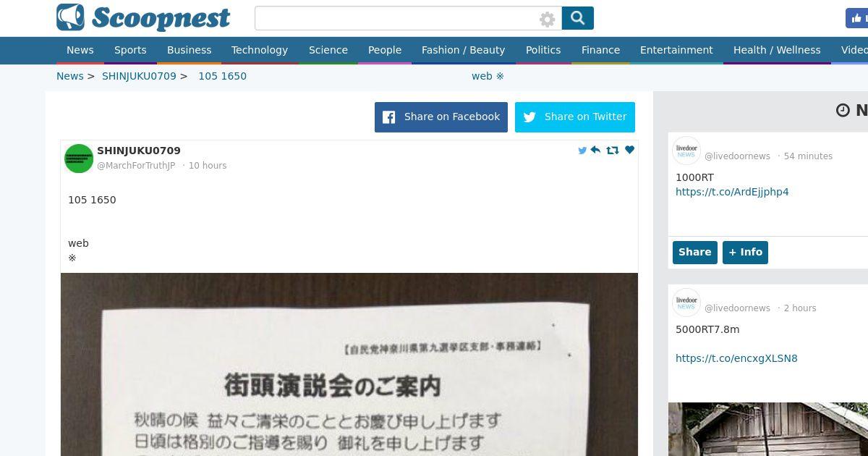Screen dimensions: 868x456
Task: Like the SHINJUKU0709 tweet with heart
Action: (x=629, y=150)
